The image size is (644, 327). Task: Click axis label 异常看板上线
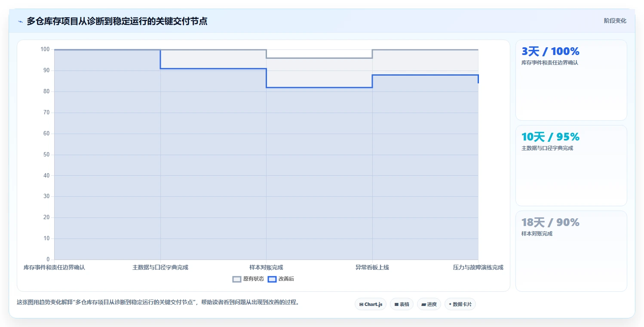tap(372, 267)
